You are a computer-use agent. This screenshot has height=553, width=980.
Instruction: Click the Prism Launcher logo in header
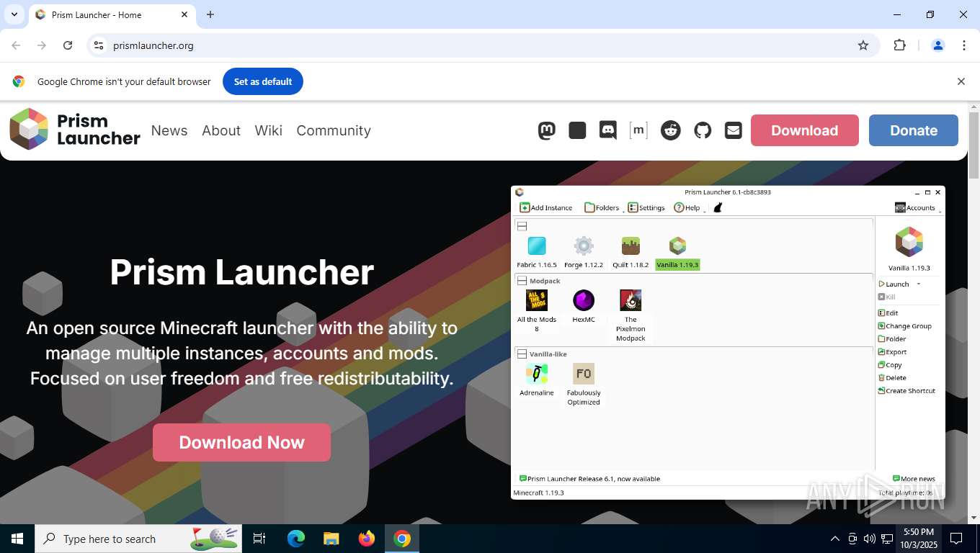click(75, 130)
